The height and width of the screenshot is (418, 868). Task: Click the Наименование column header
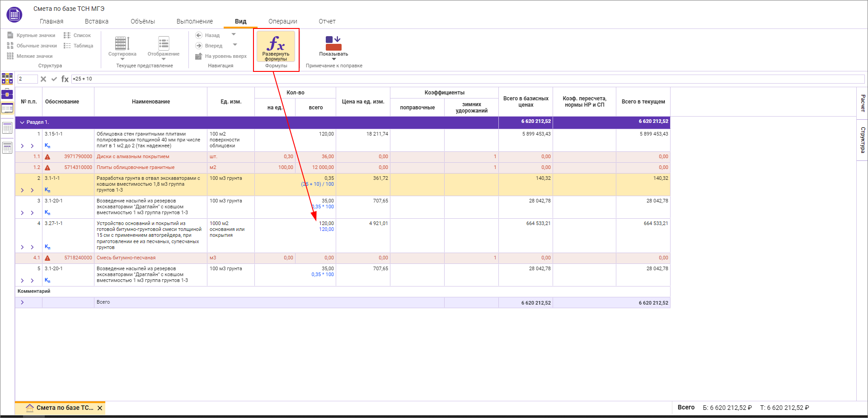coord(151,102)
